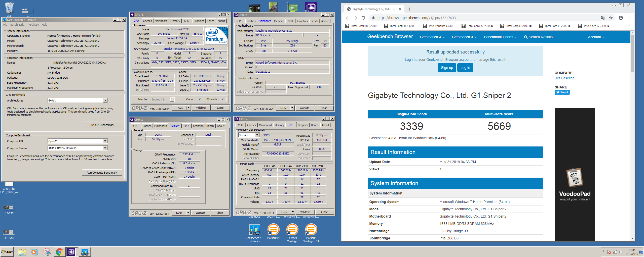
Task: Switch to CPU-Z taskbar button
Action: (71, 252)
